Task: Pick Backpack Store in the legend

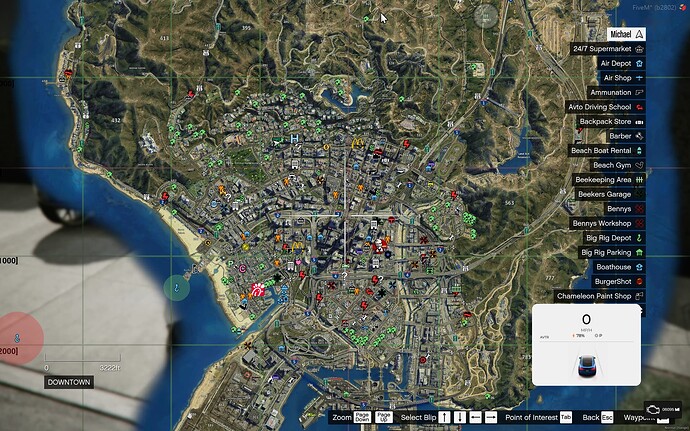Action: pyautogui.click(x=611, y=121)
